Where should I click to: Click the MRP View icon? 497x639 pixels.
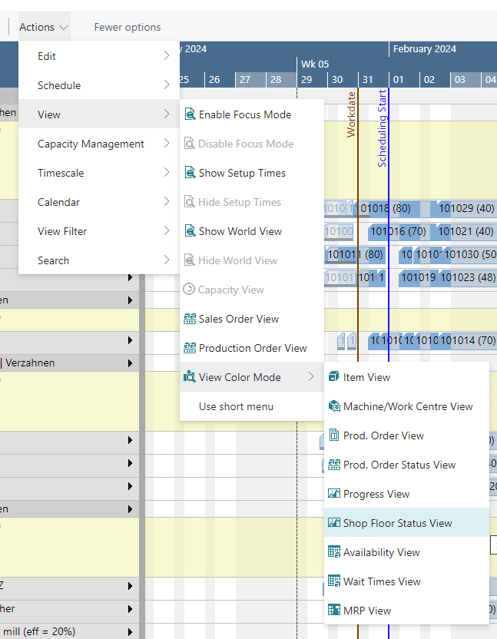tap(334, 610)
